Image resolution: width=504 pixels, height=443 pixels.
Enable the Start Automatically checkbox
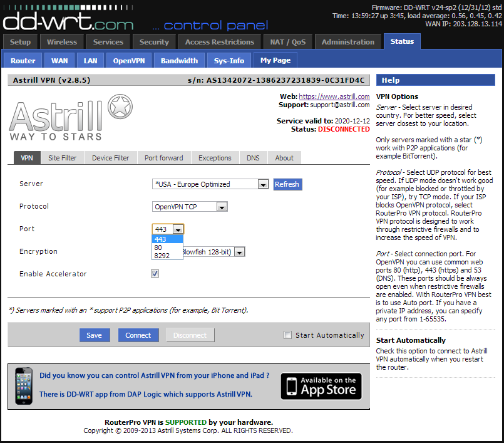click(x=287, y=335)
